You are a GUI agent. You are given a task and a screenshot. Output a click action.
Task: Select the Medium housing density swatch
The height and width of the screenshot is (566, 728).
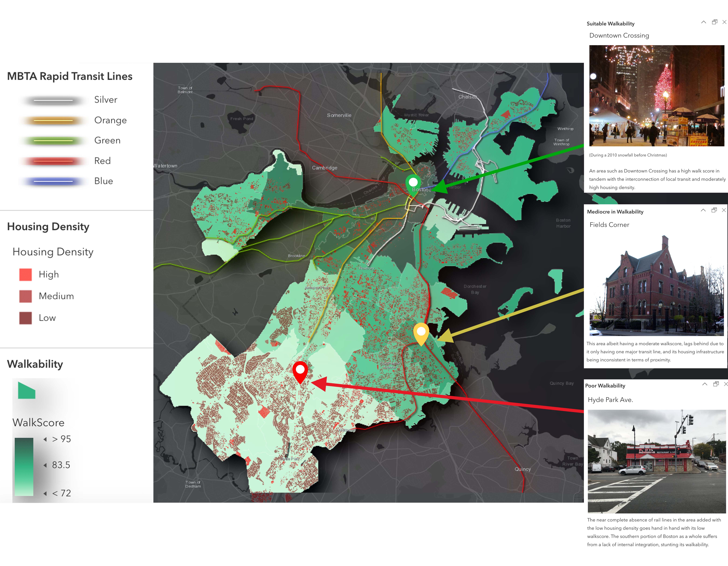(x=26, y=296)
